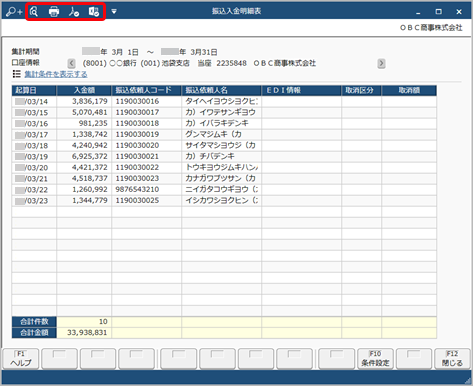This screenshot has width=473, height=386.
Task: Click the 集計期間 label
Action: tap(25, 52)
